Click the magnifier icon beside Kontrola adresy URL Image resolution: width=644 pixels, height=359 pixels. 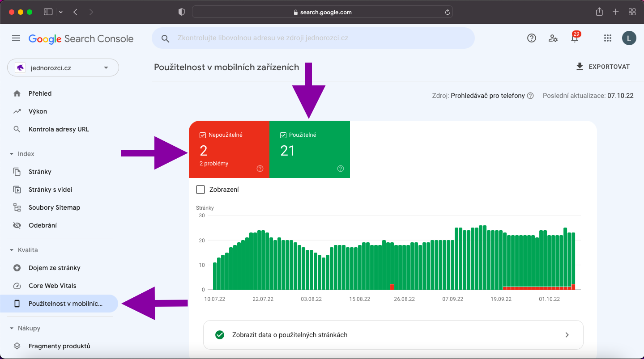coord(17,129)
